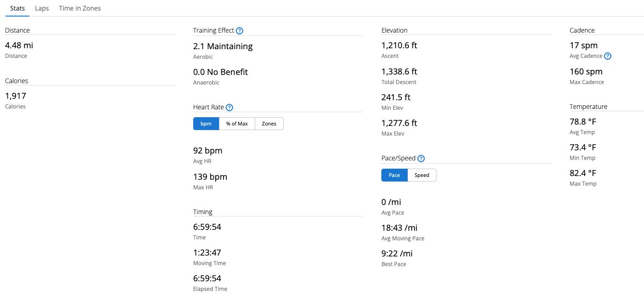Select the 139 bpm Max HR value
This screenshot has width=644, height=307.
(x=210, y=177)
